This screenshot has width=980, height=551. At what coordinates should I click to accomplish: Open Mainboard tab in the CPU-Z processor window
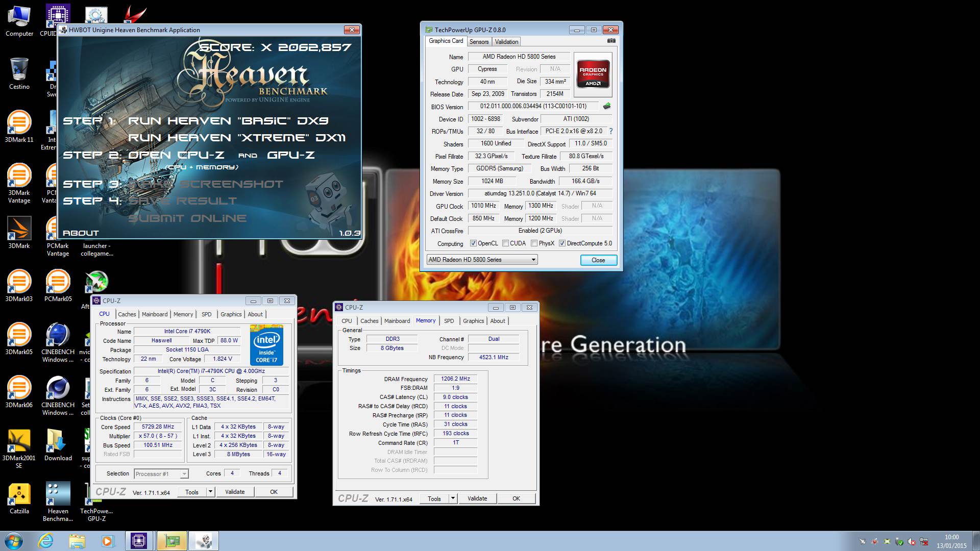(x=155, y=314)
